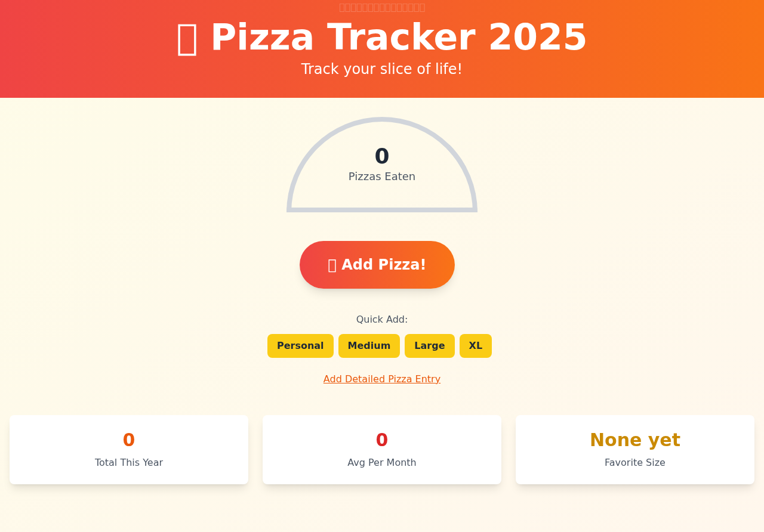Click the small text above the page title
The width and height of the screenshot is (764, 532).
coord(382,6)
